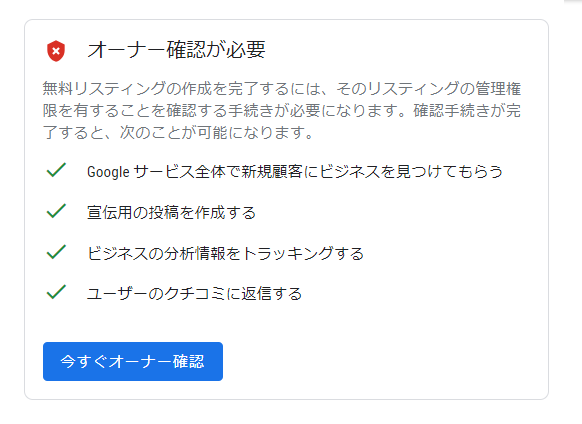Click the green checkmark beside Google サービス全体

(56, 170)
